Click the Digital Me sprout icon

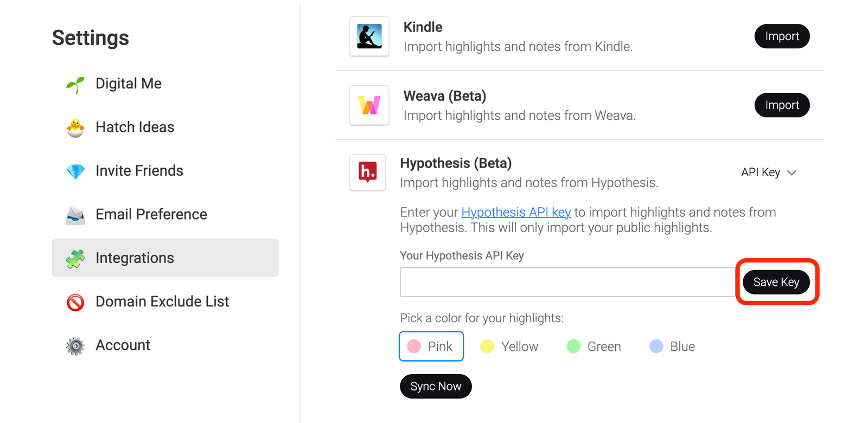click(x=75, y=84)
